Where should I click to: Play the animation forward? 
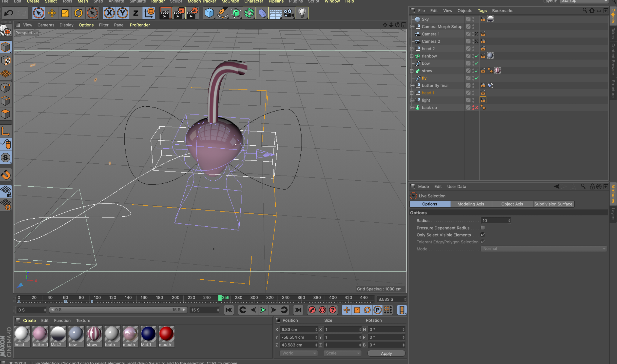pos(263,310)
